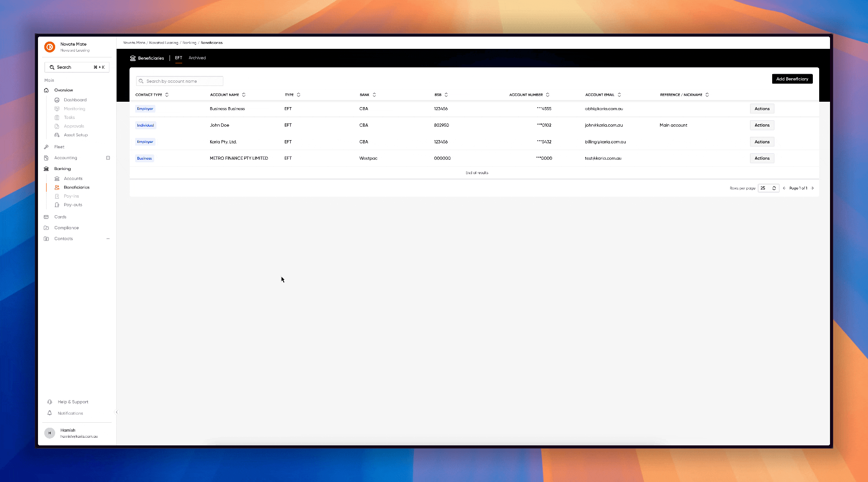Open Contacts more options ellipsis
This screenshot has width=868, height=482.
[x=108, y=239]
